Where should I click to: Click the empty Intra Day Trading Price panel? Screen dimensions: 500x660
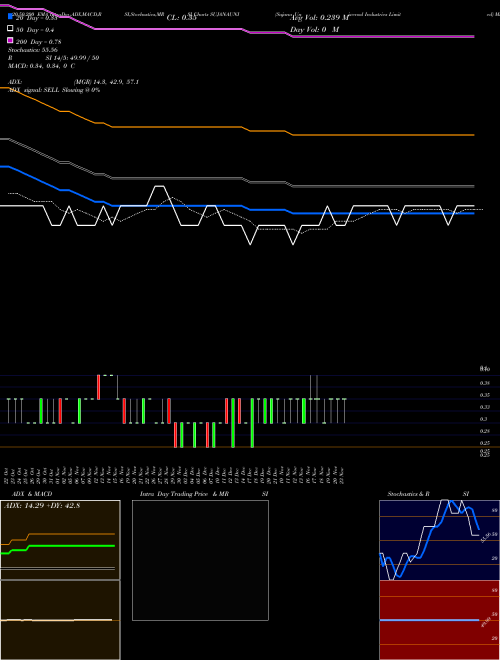click(200, 560)
